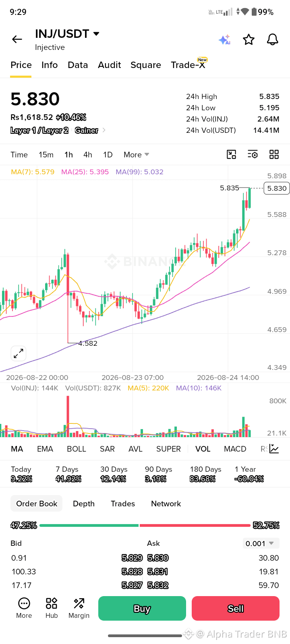290x644 pixels.
Task: Toggle MACD indicator
Action: click(235, 449)
